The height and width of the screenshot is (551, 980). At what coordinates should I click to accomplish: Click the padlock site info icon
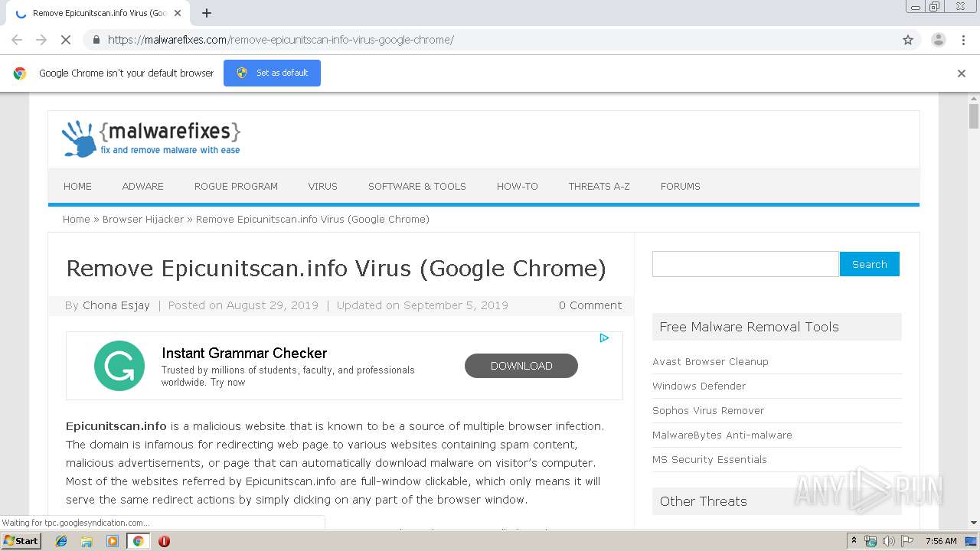tap(96, 40)
